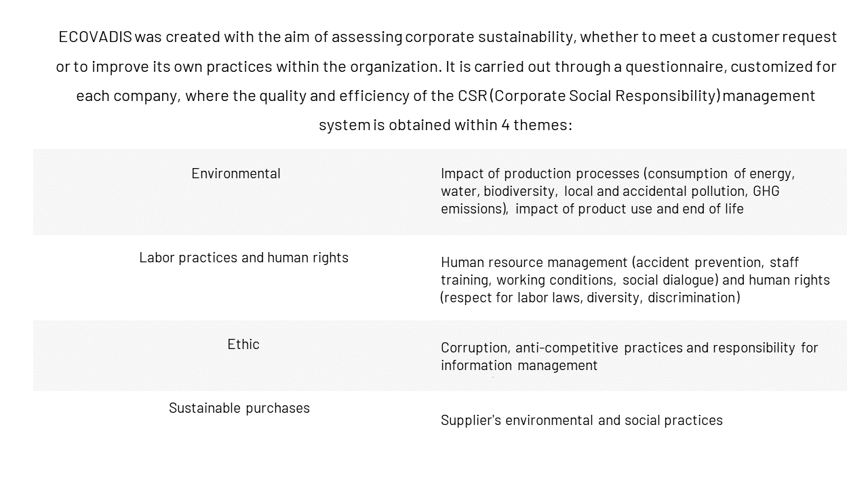Select the Impact of production processes description
Viewport: 868px width, 488px height.
618,191
